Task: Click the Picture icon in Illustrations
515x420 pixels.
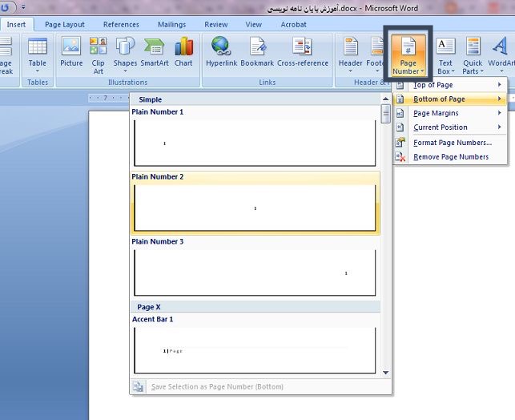Action: (x=71, y=48)
